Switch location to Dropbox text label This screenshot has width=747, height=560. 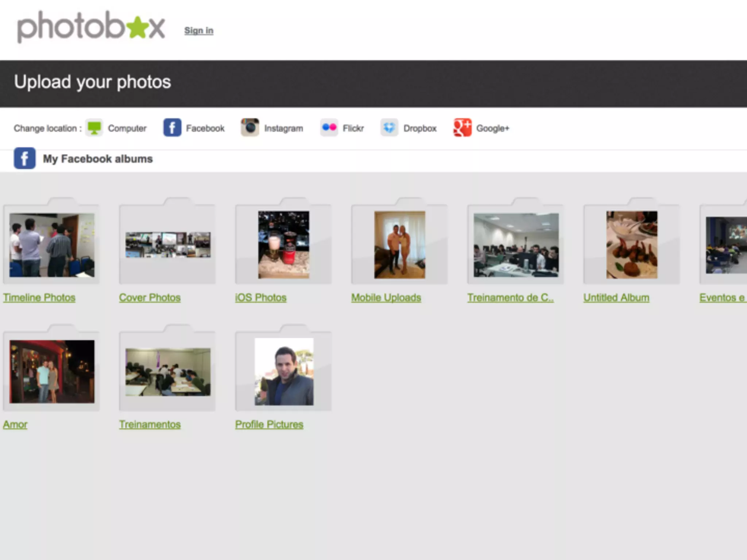tap(420, 128)
